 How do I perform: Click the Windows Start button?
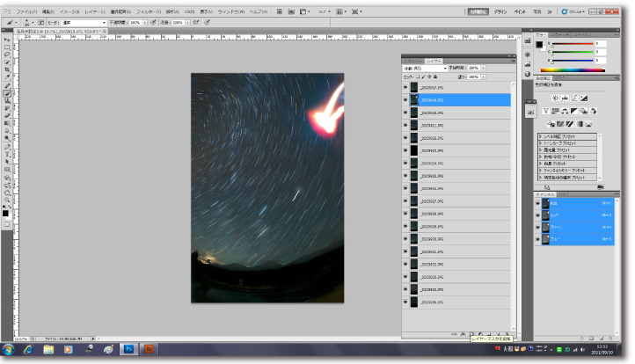click(8, 350)
